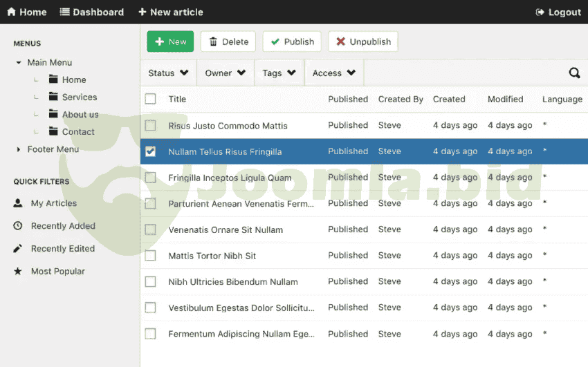Uncheck the Nullam Tellus Risus Fringilla row

click(x=150, y=151)
